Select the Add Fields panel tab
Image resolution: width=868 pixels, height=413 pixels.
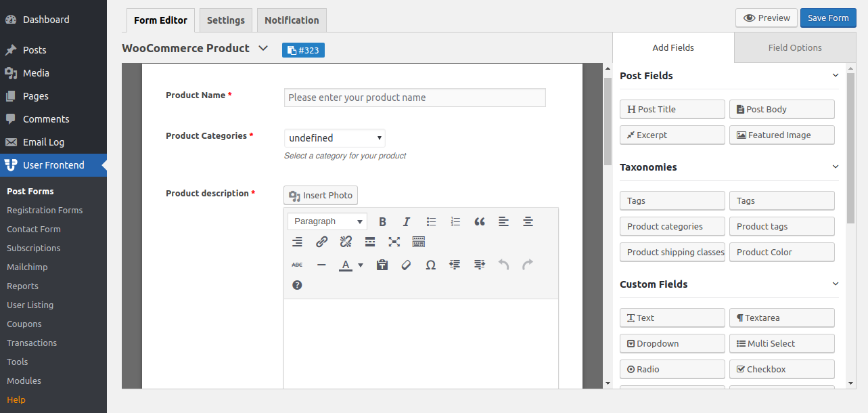click(x=673, y=47)
